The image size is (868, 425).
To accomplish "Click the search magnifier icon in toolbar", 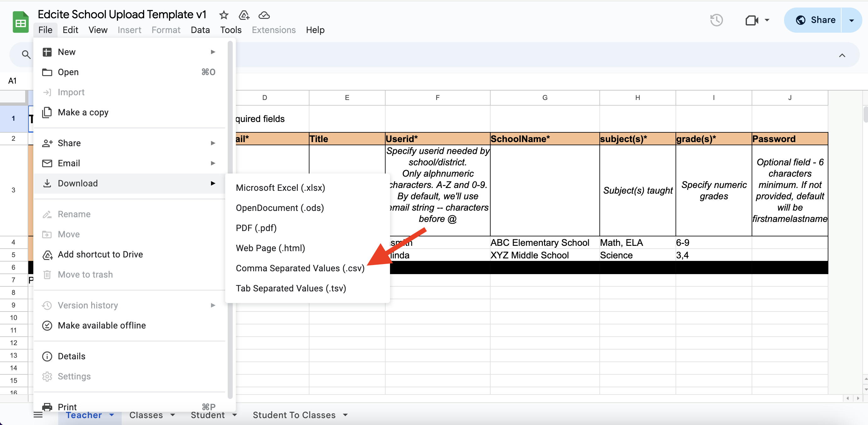I will click(26, 55).
